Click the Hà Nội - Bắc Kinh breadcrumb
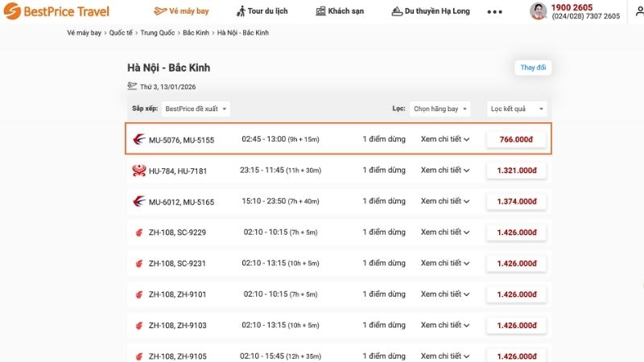The height and width of the screenshot is (362, 644). pyautogui.click(x=243, y=33)
